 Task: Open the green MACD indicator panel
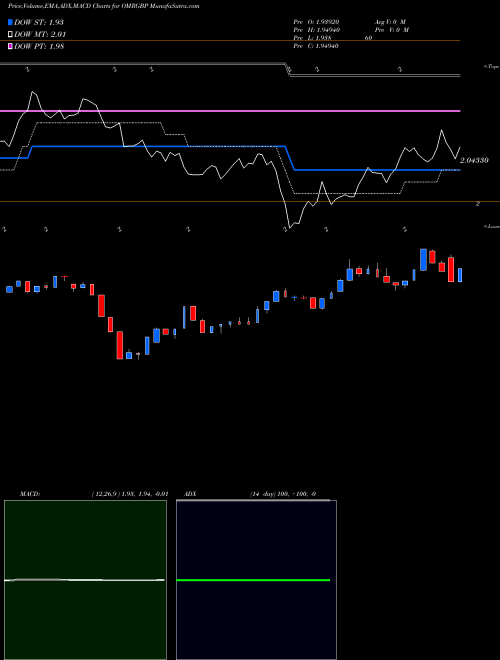point(85,580)
